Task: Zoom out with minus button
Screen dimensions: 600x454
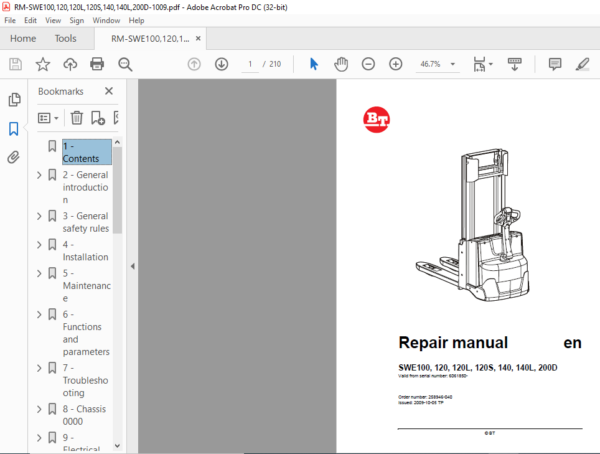Action: pos(368,64)
